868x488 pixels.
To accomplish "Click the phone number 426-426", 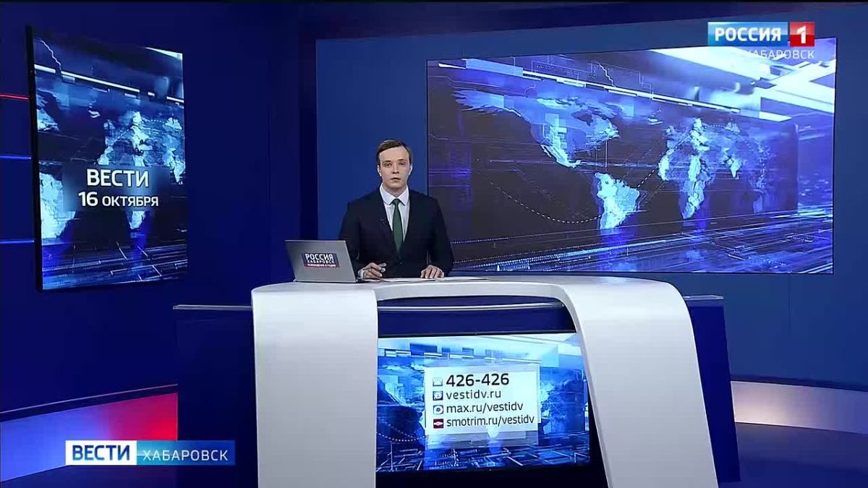I will tap(477, 380).
